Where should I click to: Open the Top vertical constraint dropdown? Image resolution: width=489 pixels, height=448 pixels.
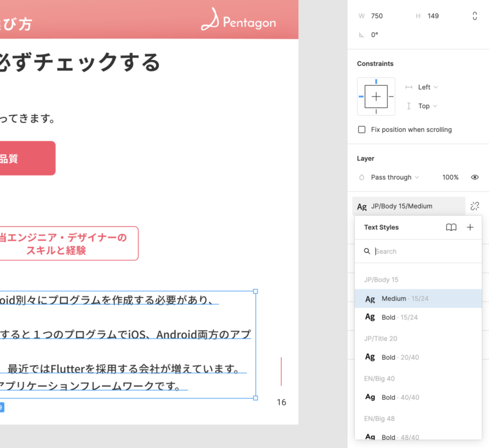[428, 106]
